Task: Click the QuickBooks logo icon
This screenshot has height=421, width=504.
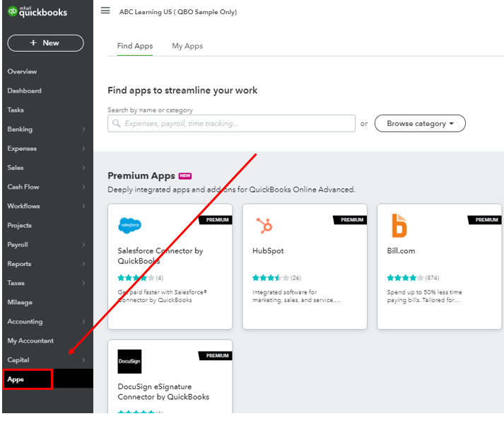Action: click(x=13, y=11)
